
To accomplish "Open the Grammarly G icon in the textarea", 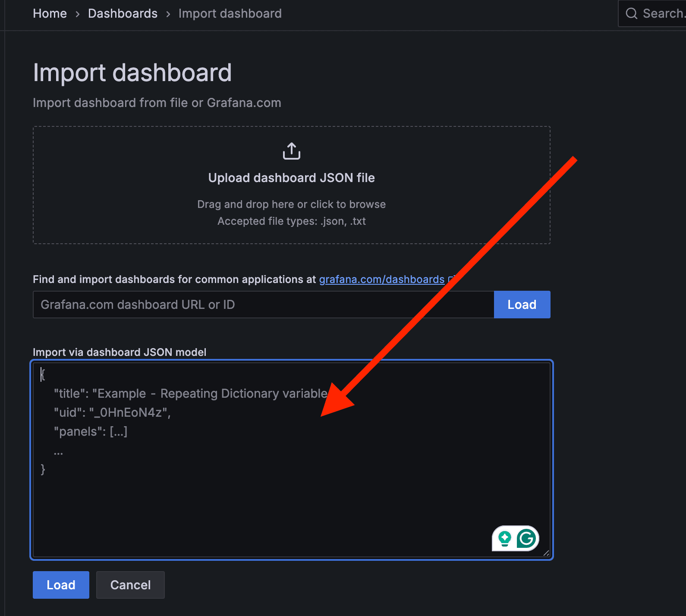I will click(526, 538).
